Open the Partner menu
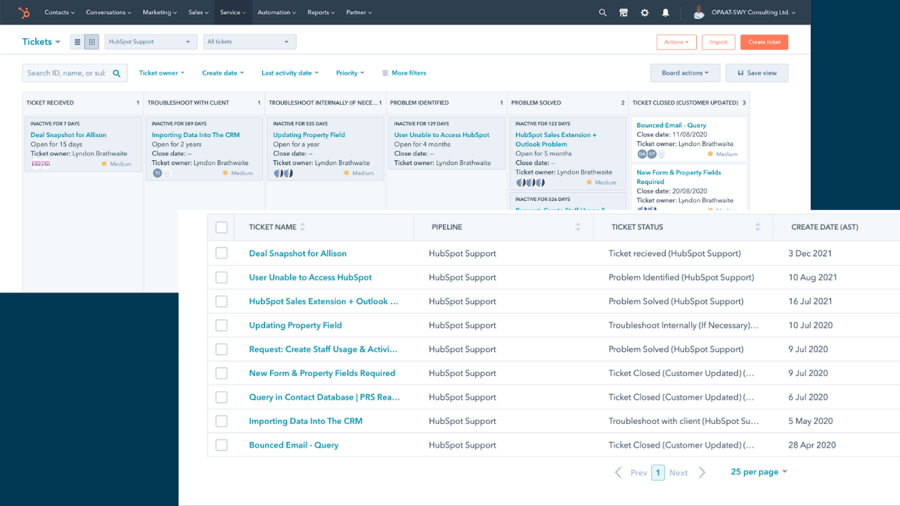The height and width of the screenshot is (506, 900). point(359,12)
